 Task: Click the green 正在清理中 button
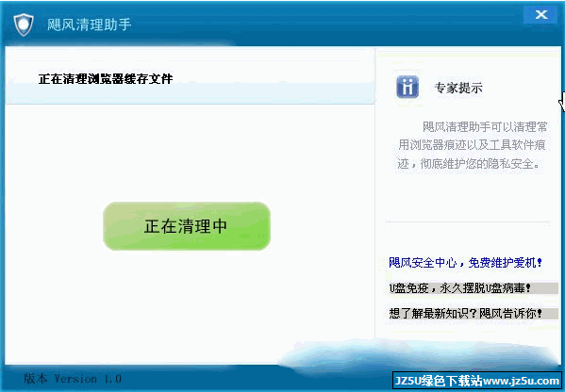[x=187, y=226]
